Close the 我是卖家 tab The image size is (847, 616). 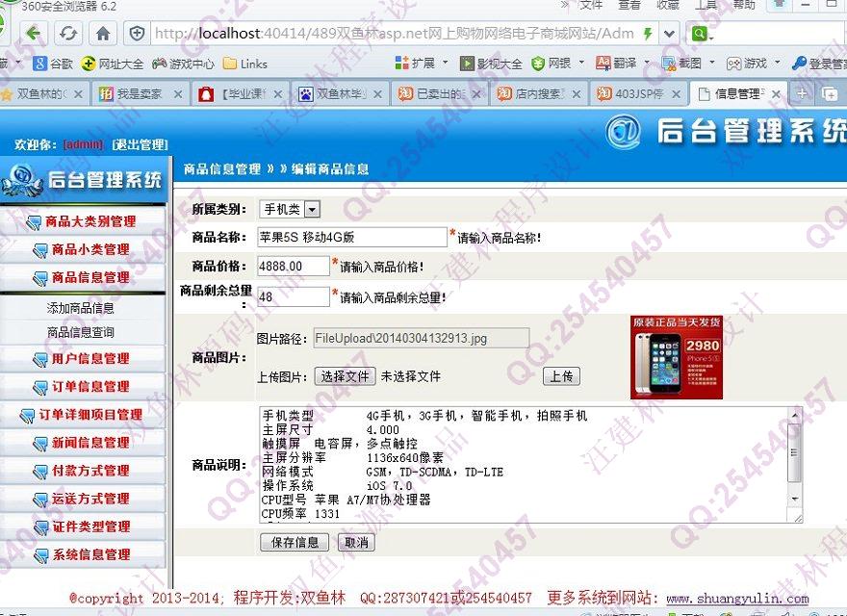[x=178, y=94]
